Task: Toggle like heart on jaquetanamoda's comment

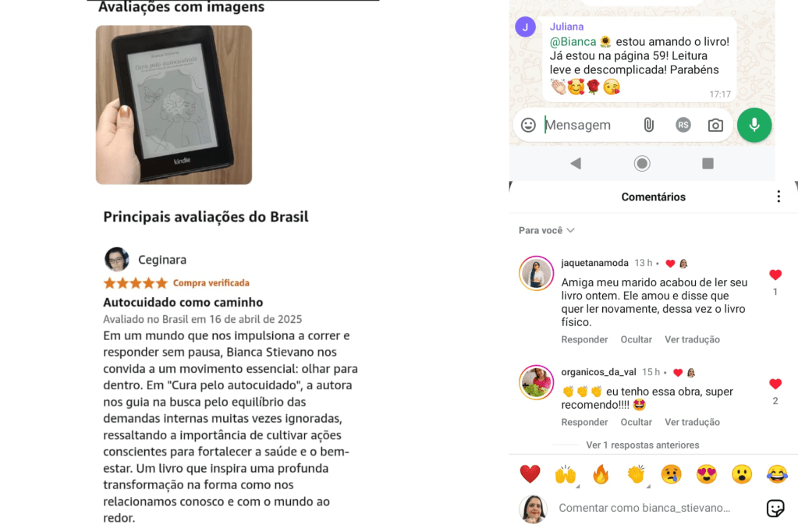Action: (x=775, y=275)
